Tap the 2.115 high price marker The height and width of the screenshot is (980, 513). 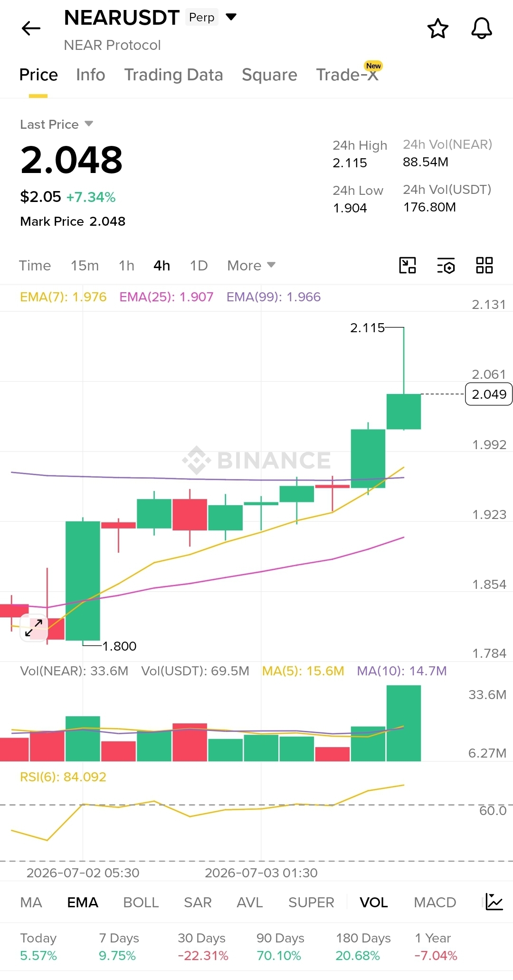click(367, 328)
